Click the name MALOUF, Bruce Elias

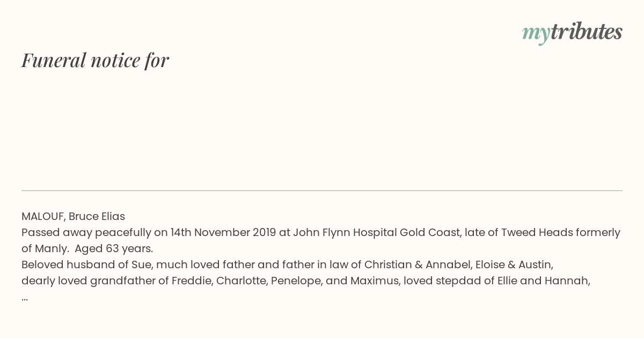[x=73, y=216]
